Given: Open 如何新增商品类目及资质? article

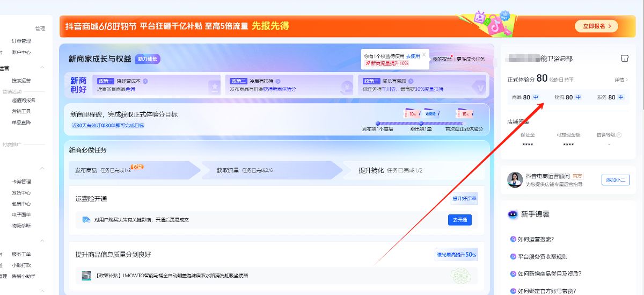Looking at the screenshot, I should [550, 274].
